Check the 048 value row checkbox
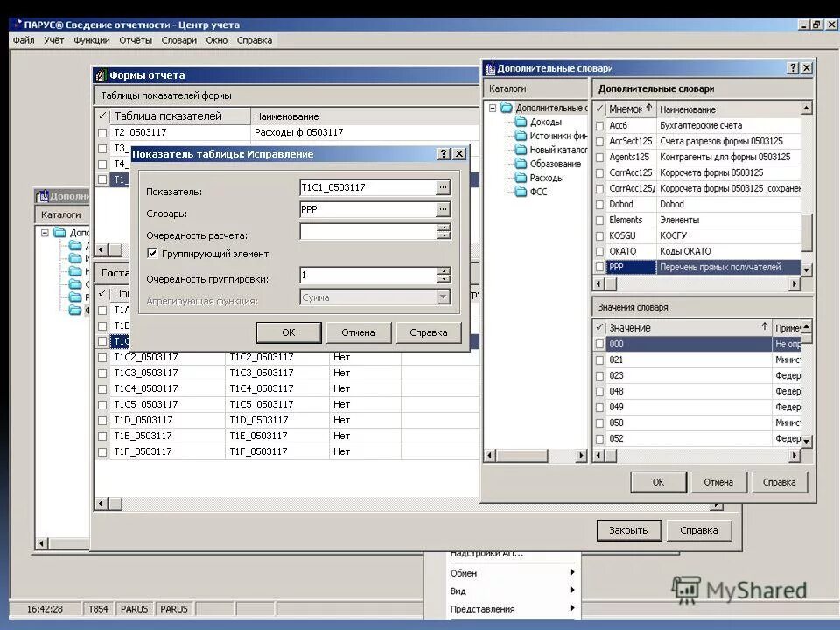 (600, 392)
